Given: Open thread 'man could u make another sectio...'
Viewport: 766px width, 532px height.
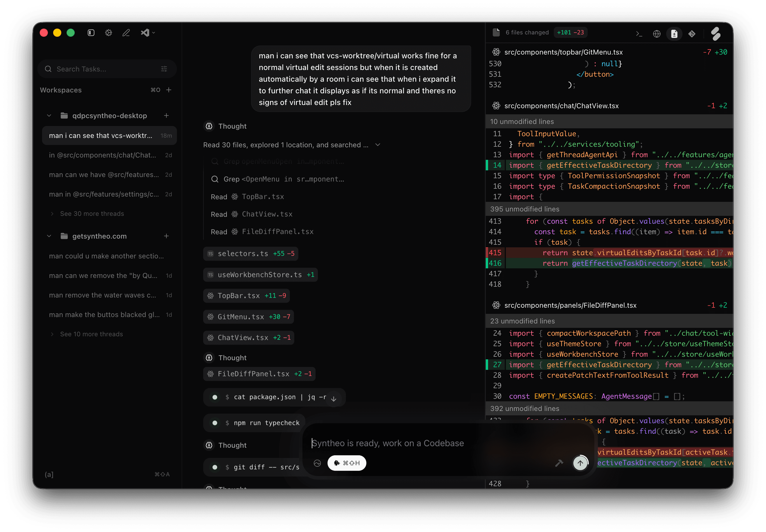Looking at the screenshot, I should point(109,256).
